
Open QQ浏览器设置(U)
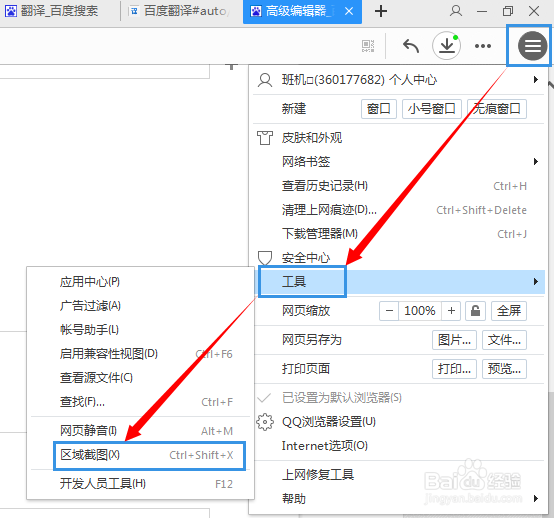(399, 422)
